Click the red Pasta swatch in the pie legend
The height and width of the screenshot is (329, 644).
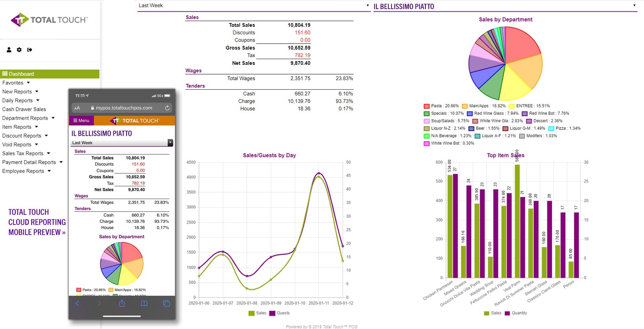(x=426, y=105)
